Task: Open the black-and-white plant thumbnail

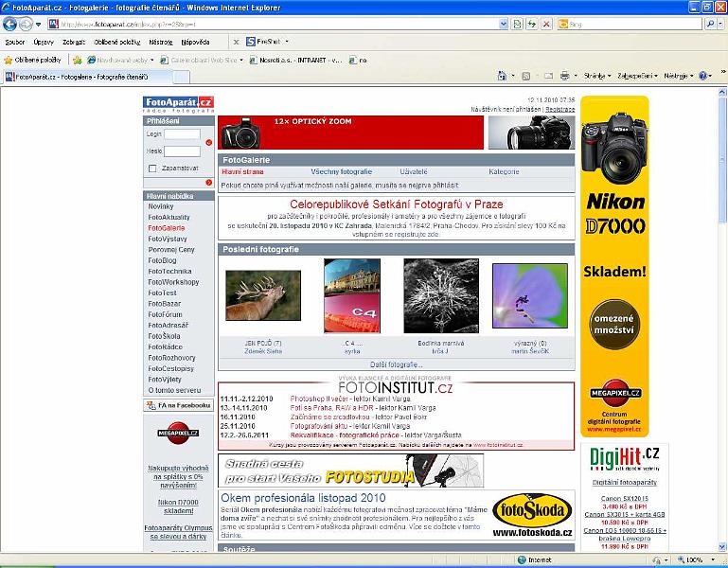Action: click(441, 296)
